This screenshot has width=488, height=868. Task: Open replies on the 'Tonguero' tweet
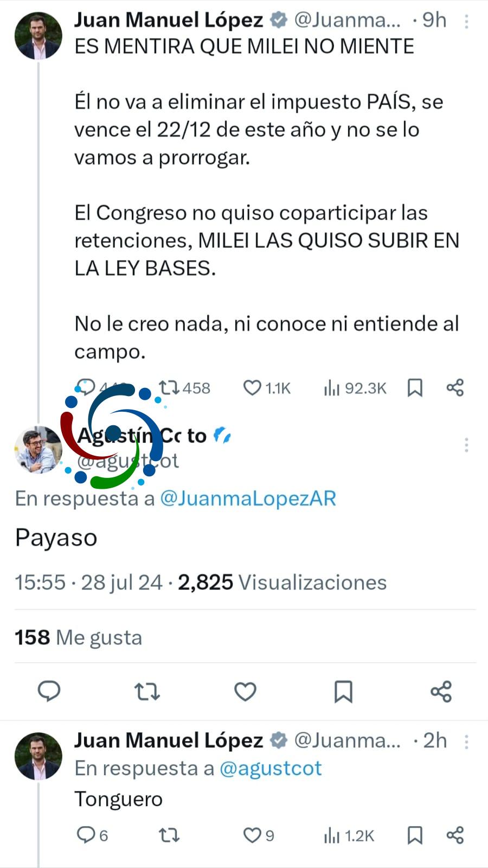pos(92,835)
